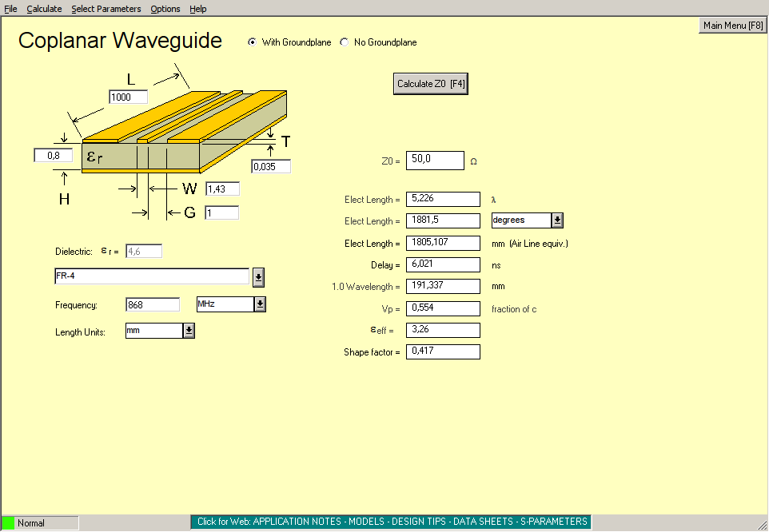Open the Main Menu [F8] button
Image resolution: width=769 pixels, height=532 pixels.
click(x=733, y=26)
